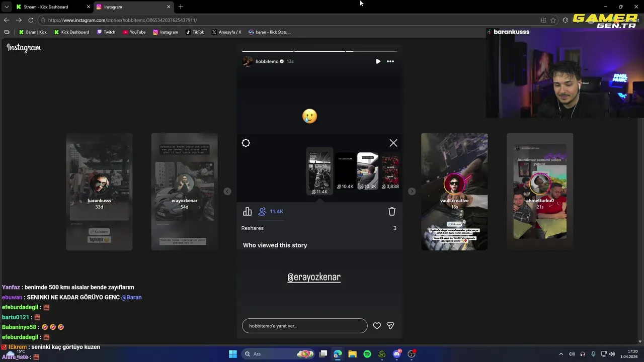Open the story three-dots options menu
Image resolution: width=644 pixels, height=362 pixels.
390,61
